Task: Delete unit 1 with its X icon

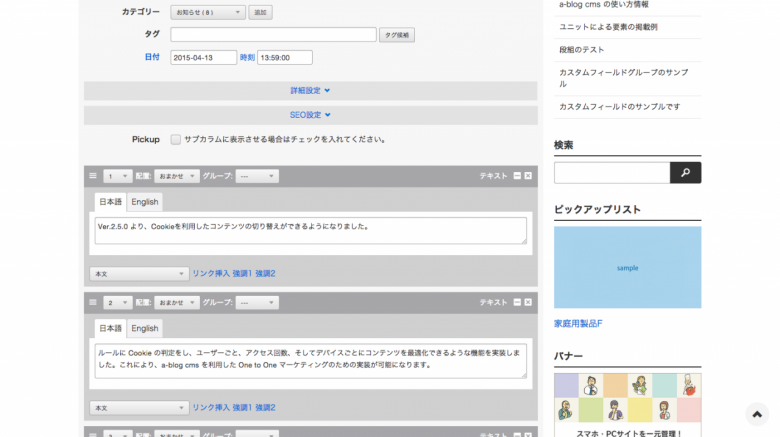Action: click(528, 176)
